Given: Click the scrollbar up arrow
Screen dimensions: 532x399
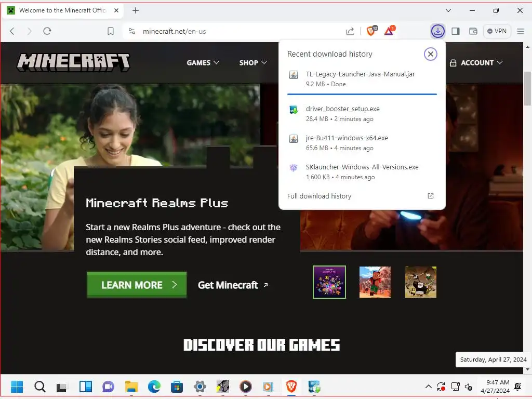Looking at the screenshot, I should 527,46.
